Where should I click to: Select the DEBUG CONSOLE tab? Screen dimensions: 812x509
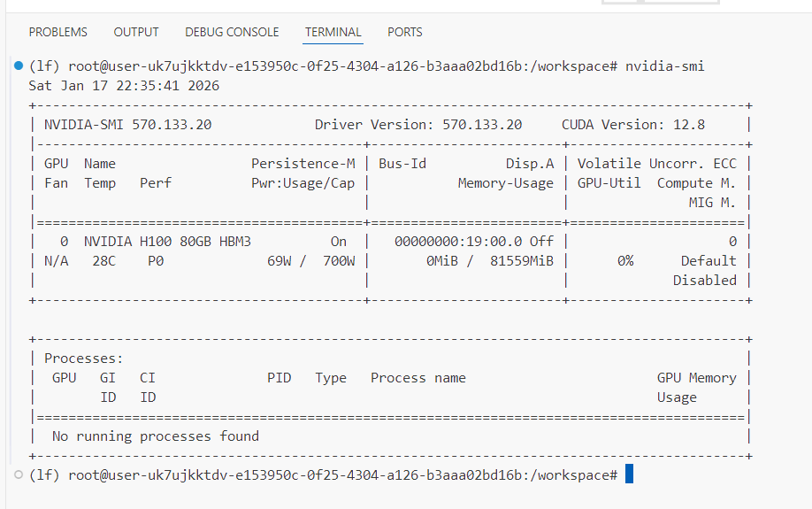coord(232,32)
